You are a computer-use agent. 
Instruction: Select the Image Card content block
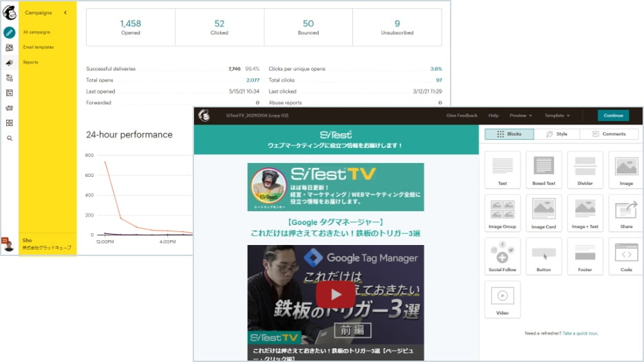544,213
